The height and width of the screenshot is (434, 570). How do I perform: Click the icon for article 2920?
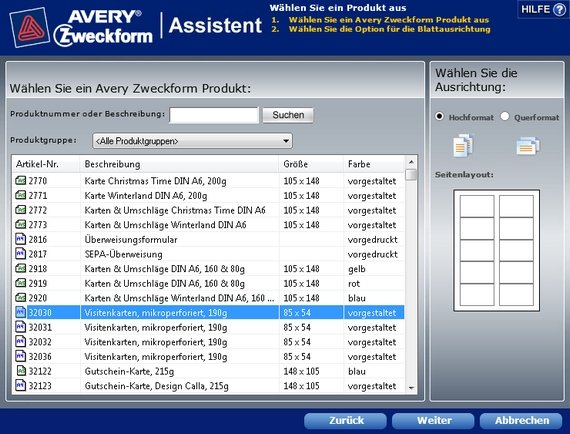pos(21,298)
